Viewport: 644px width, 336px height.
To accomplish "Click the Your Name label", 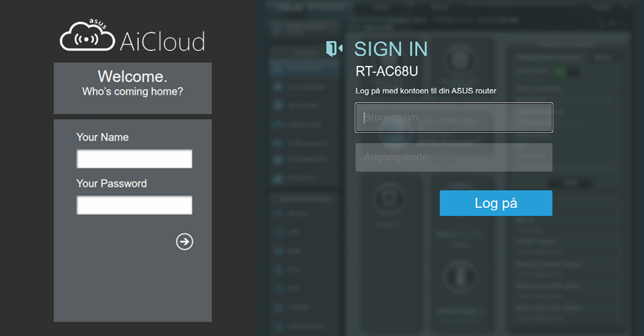I will (x=102, y=137).
